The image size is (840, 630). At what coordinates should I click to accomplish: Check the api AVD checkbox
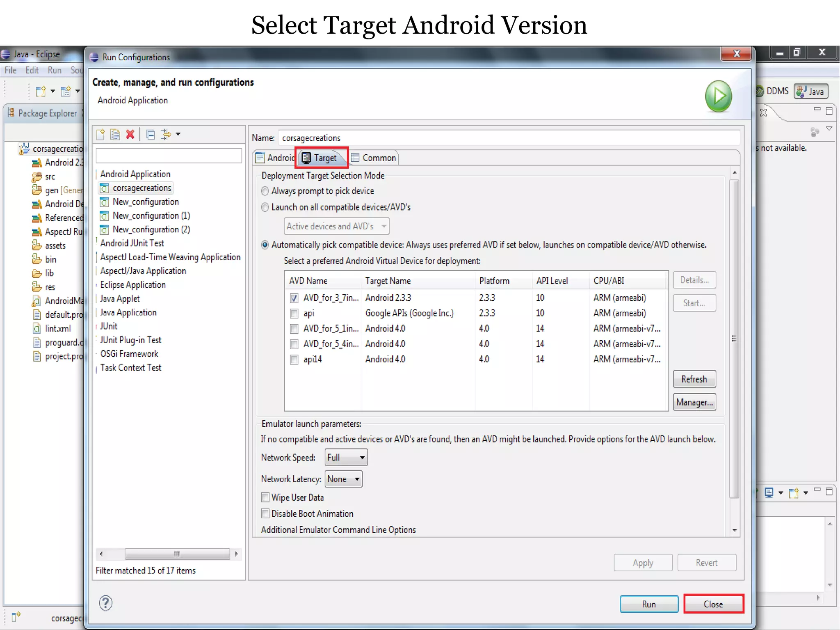coord(294,314)
